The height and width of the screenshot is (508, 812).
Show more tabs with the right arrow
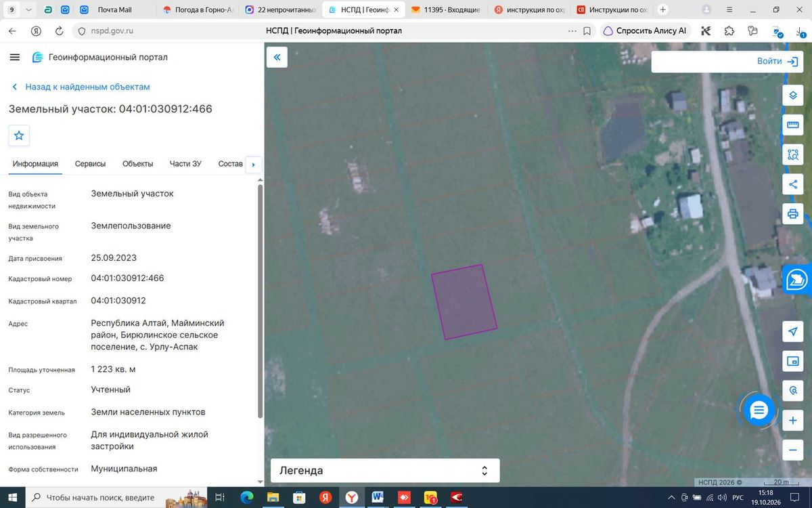(253, 165)
